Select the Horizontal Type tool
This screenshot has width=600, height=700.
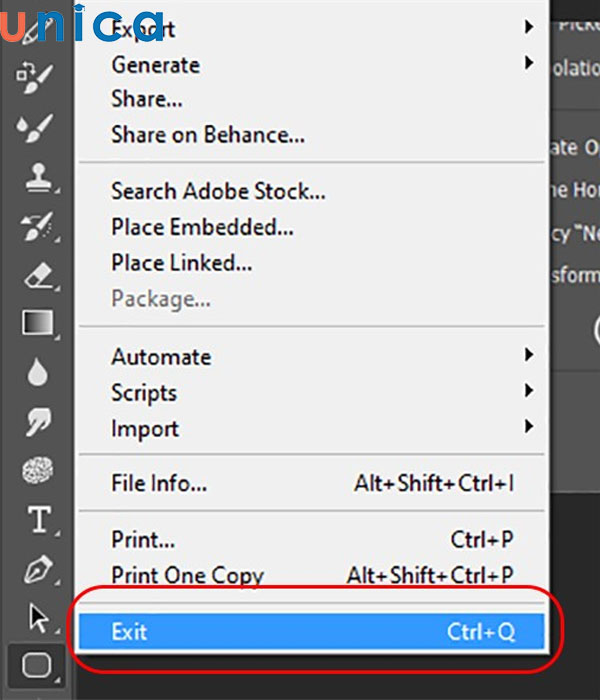point(38,520)
